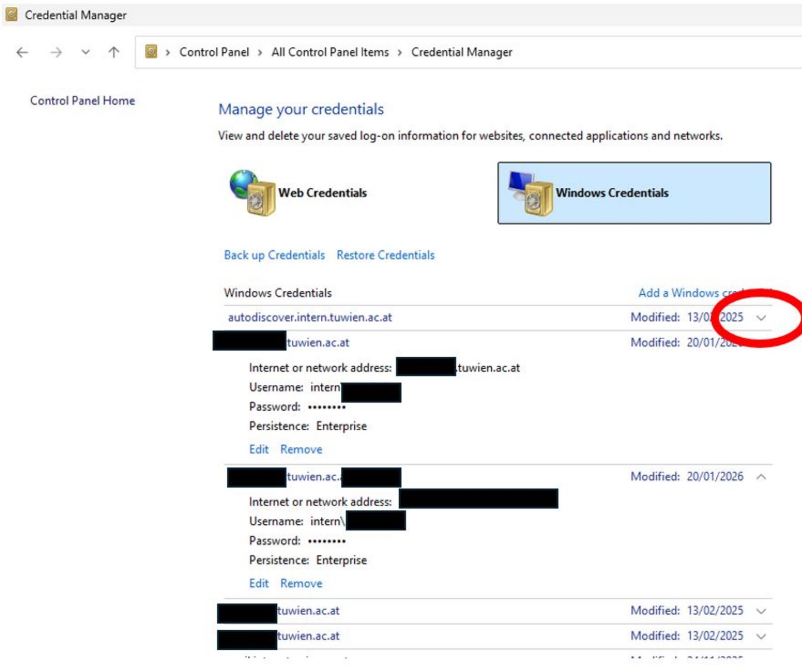This screenshot has width=802, height=672.
Task: Click the Back navigation arrow
Action: pyautogui.click(x=22, y=52)
